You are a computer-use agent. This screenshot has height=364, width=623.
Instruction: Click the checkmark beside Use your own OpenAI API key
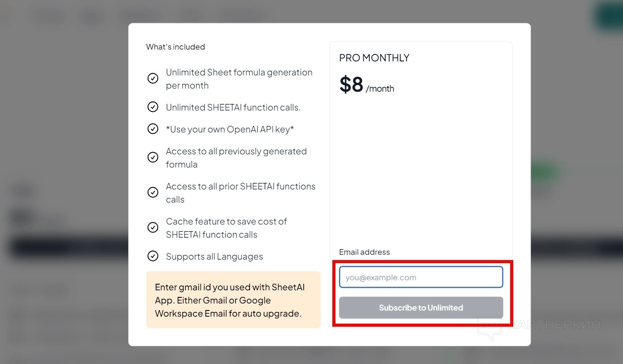point(153,129)
